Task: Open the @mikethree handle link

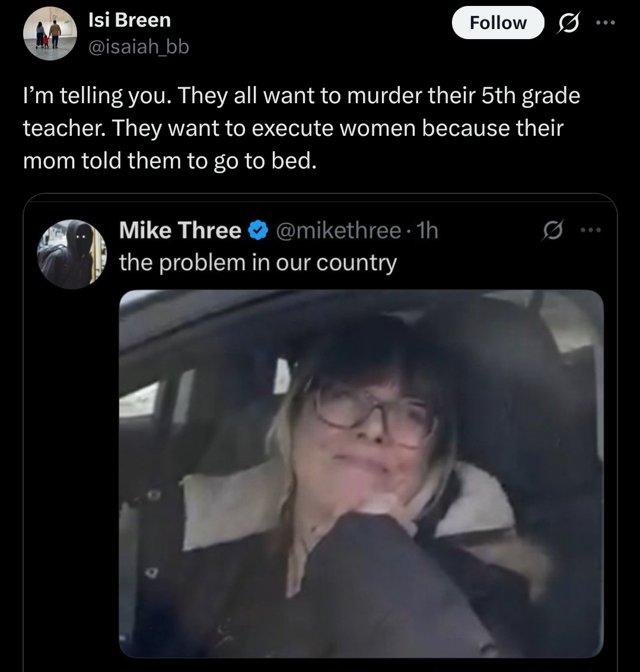Action: click(339, 231)
